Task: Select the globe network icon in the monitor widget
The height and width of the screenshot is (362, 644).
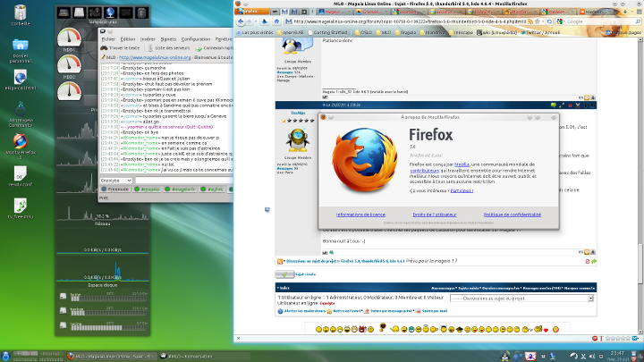Action: point(110,13)
